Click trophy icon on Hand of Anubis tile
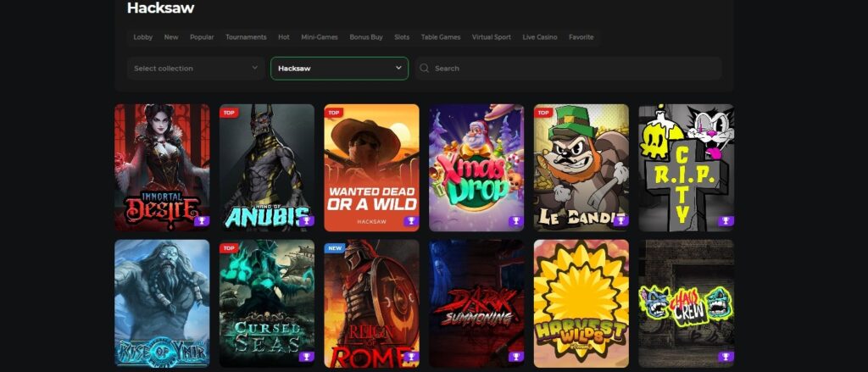The width and height of the screenshot is (868, 372). pyautogui.click(x=306, y=221)
